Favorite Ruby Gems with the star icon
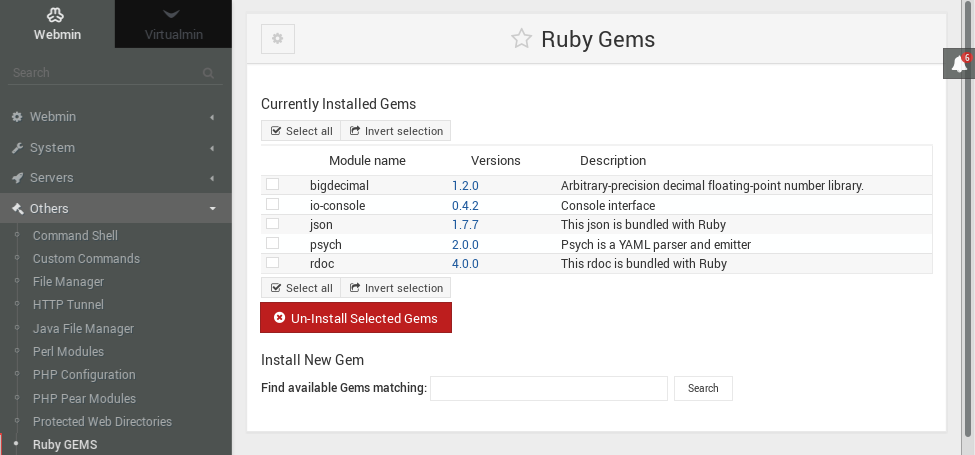The image size is (975, 455). (x=521, y=39)
